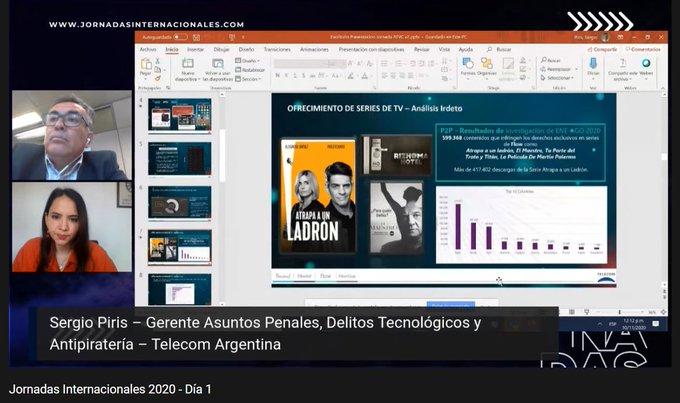Click the Dictar microphone icon
680x403 pixels.
coord(593,64)
